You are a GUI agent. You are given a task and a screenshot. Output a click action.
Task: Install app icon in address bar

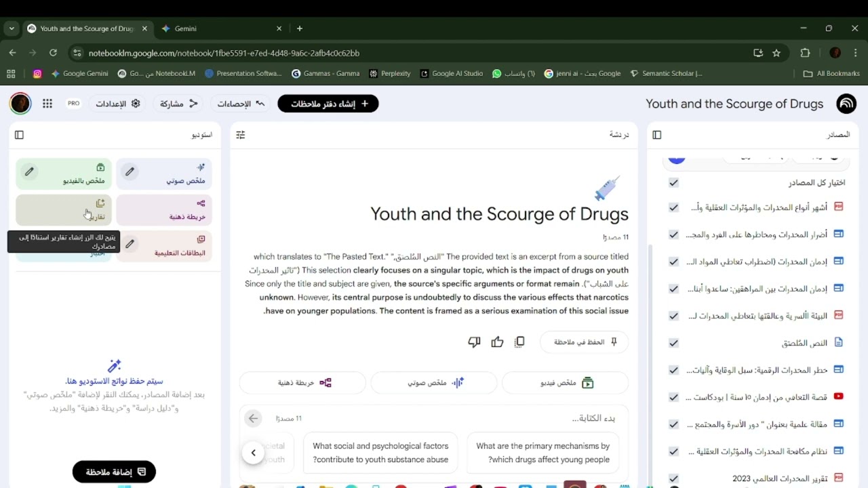tap(758, 53)
